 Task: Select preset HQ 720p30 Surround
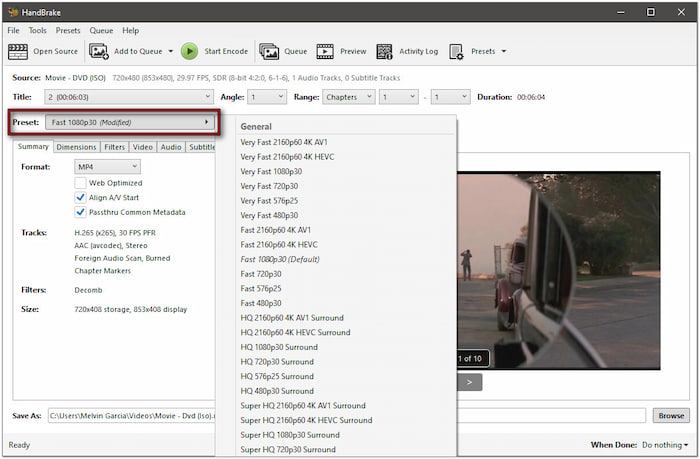[277, 362]
